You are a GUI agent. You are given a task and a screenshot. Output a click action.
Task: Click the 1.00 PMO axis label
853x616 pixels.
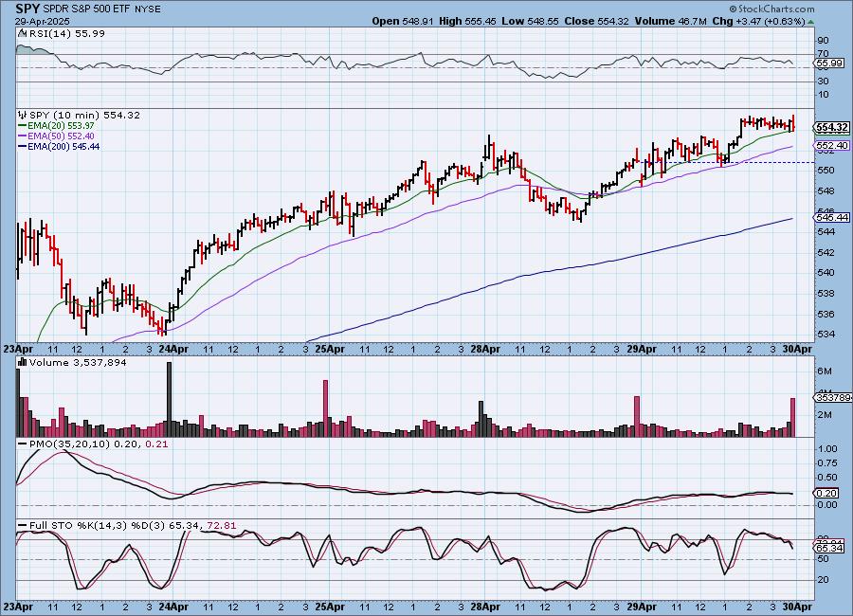pos(827,449)
